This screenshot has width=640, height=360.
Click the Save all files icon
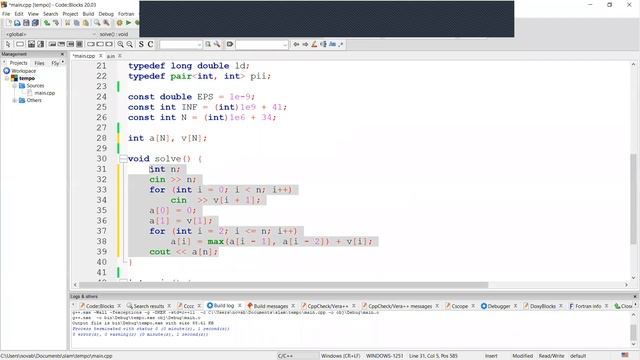(x=35, y=23)
